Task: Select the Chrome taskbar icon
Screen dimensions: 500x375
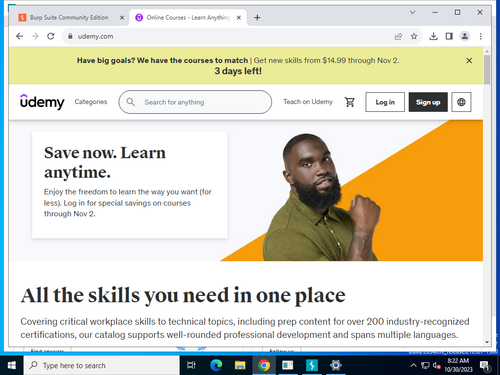Action: pos(264,365)
